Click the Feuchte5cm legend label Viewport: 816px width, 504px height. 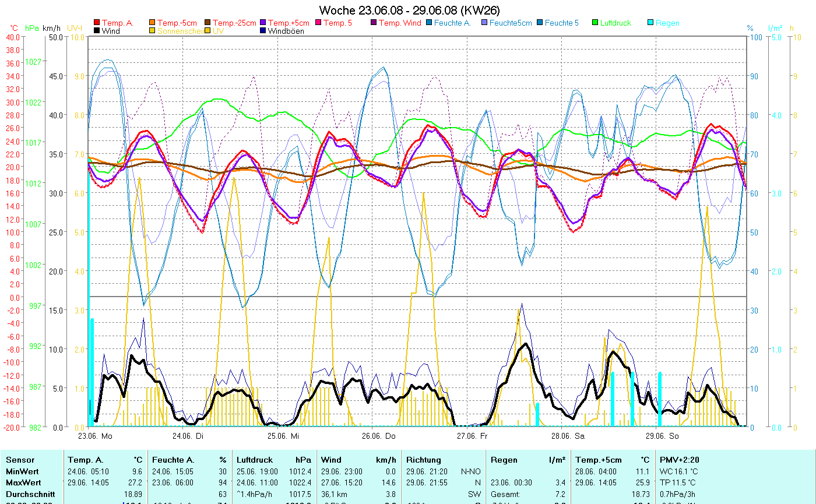(511, 23)
